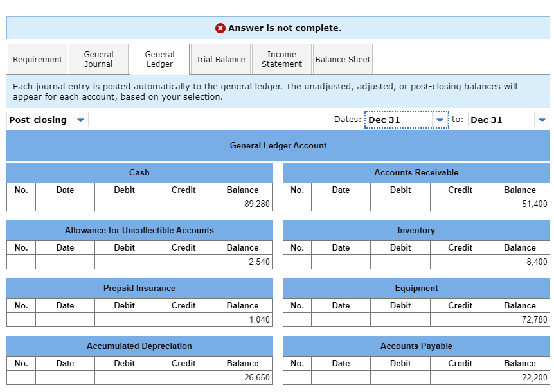Click the Allowance for Uncollectible Accounts balance 2,540
Screen dimensions: 554x392
click(x=243, y=262)
